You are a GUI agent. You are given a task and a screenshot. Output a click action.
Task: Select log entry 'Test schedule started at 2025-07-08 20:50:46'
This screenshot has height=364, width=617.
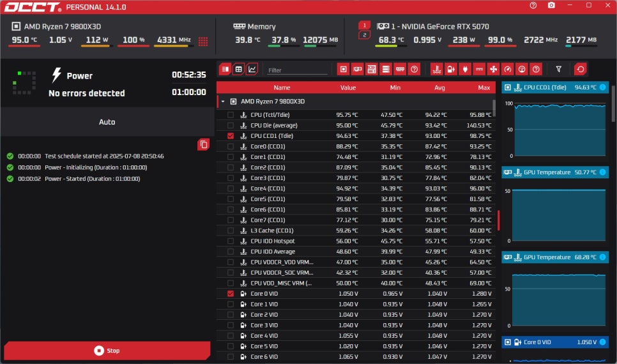pyautogui.click(x=104, y=156)
